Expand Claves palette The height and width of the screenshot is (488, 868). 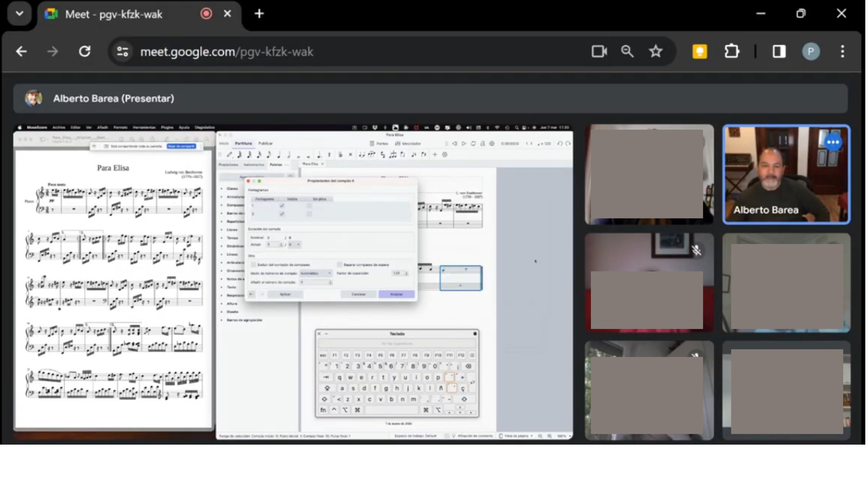[x=222, y=189]
